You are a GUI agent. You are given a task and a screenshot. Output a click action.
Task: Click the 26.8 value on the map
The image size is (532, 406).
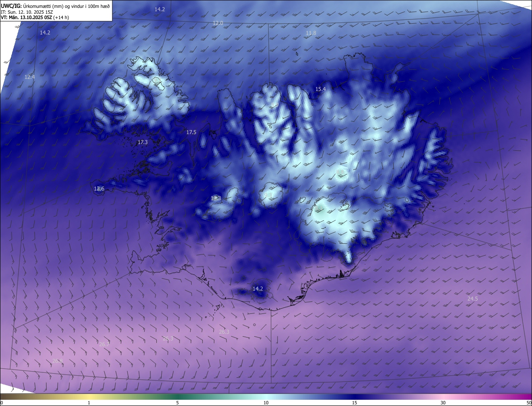click(x=58, y=361)
